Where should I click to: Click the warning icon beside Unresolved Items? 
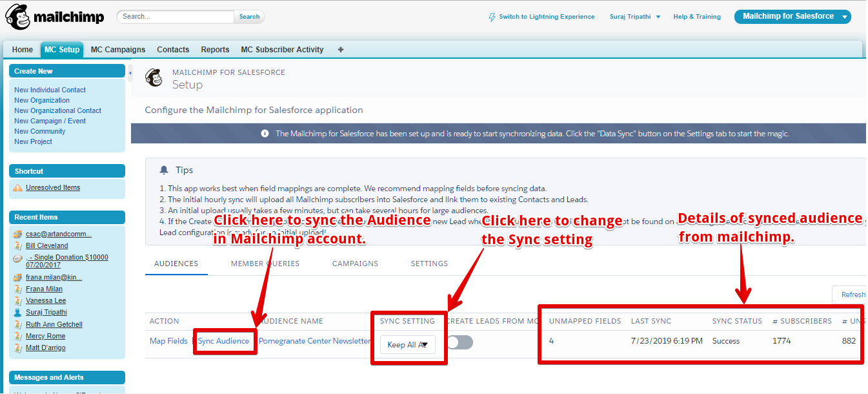tap(18, 188)
